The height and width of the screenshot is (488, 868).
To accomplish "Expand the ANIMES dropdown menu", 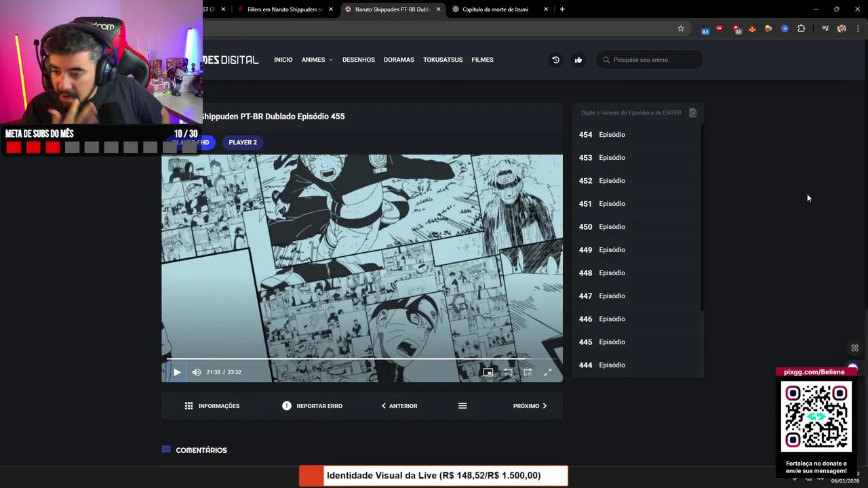I will coord(317,60).
